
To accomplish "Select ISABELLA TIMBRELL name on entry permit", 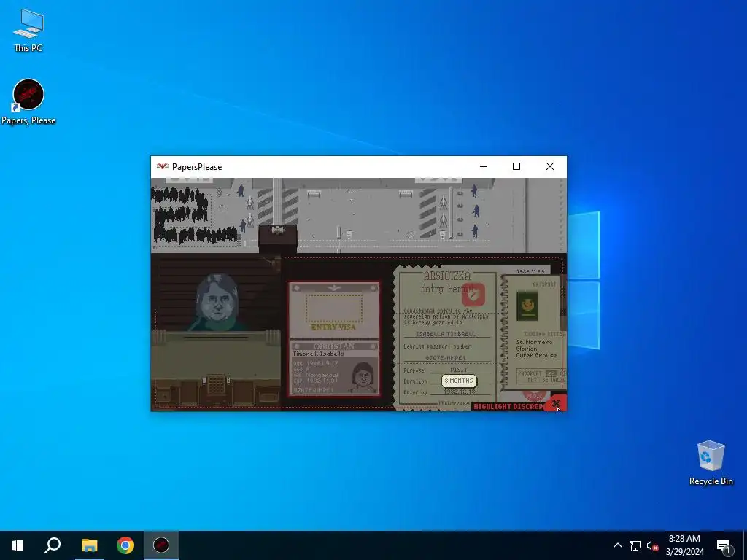I will point(446,334).
